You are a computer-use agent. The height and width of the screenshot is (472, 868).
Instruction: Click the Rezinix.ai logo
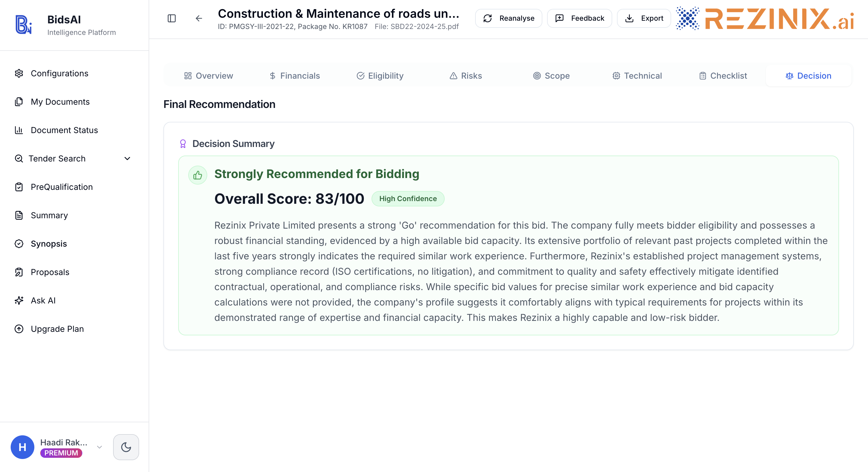(765, 19)
